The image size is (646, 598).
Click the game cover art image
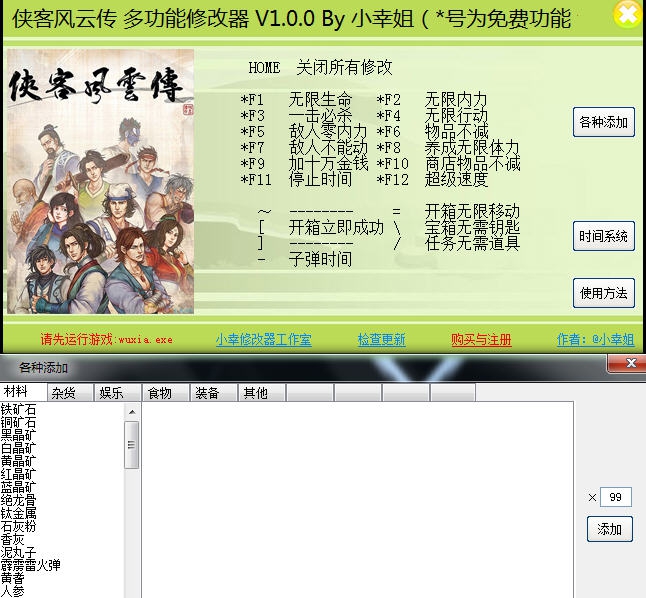point(100,181)
